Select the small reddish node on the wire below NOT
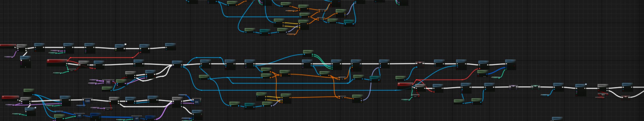The image size is (644, 121). point(626,97)
